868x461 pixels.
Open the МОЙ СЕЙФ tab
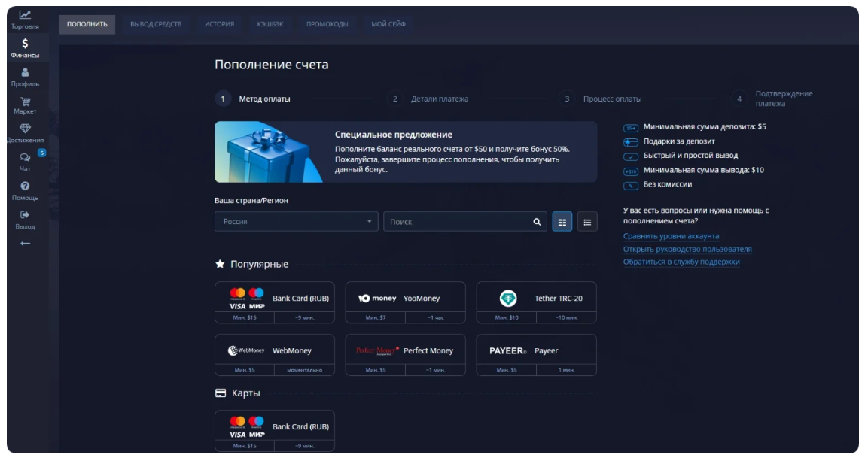388,24
